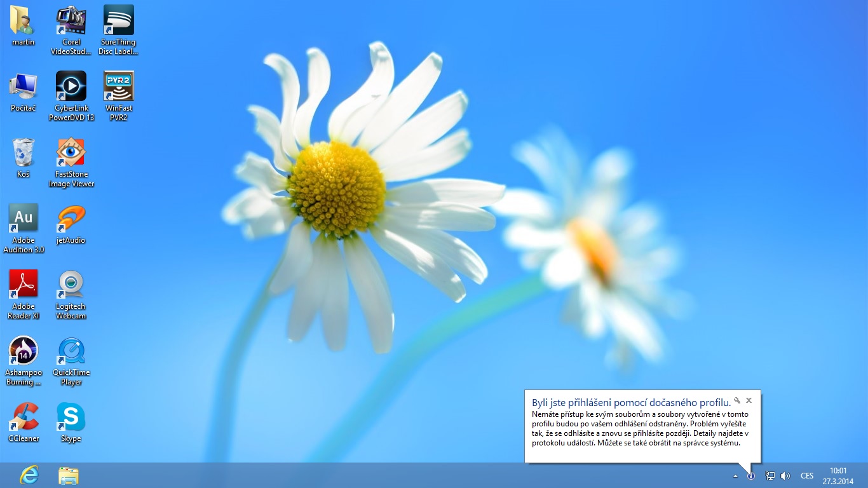Image resolution: width=868 pixels, height=488 pixels.
Task: Click the CyberLink PowerDVD 13 shortcut
Action: (71, 96)
